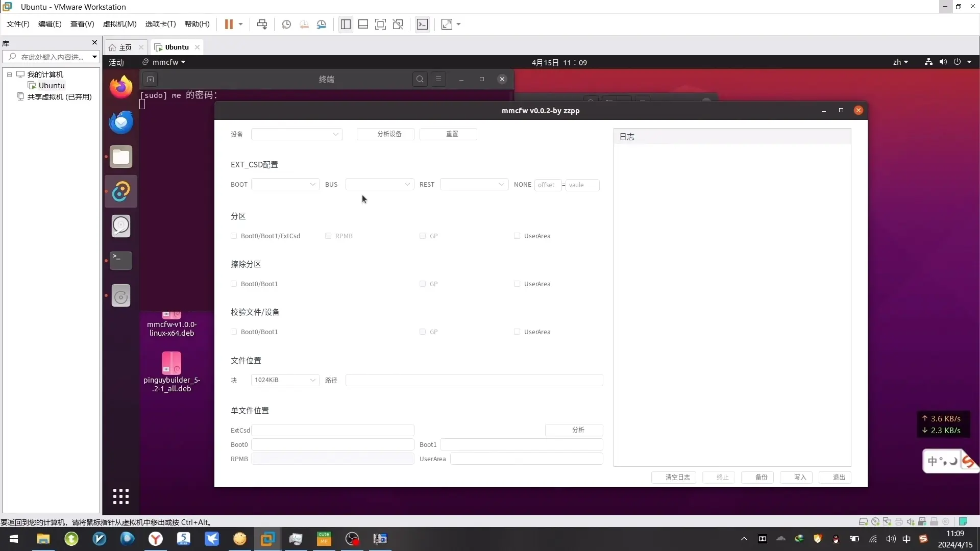Tick GP in the partition section

[x=423, y=236]
